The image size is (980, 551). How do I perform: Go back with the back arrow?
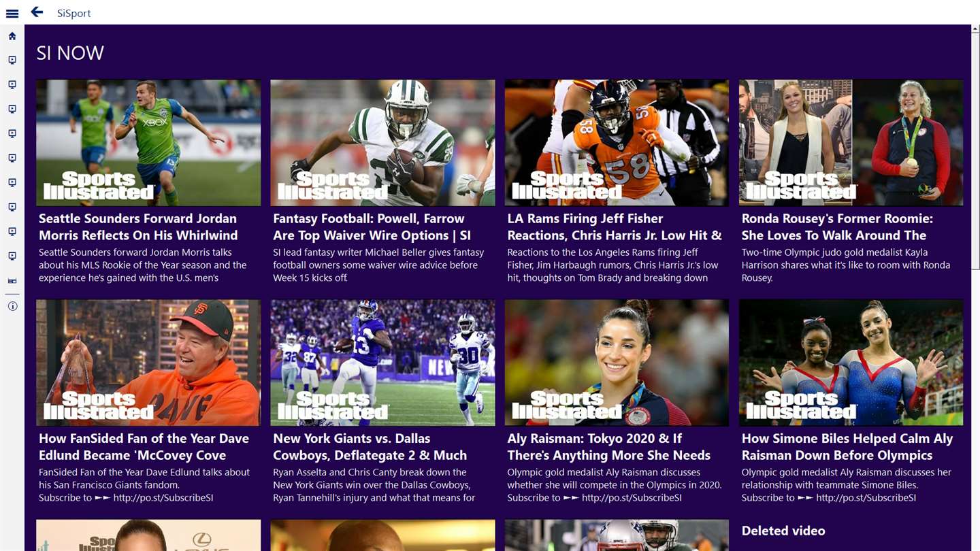(x=37, y=12)
